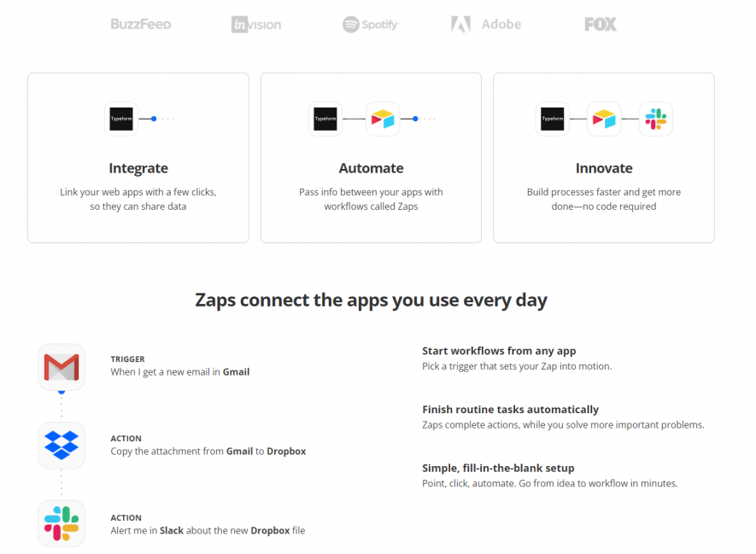Click the Typeform icon in Automate card
This screenshot has height=554, width=756.
pyautogui.click(x=325, y=119)
